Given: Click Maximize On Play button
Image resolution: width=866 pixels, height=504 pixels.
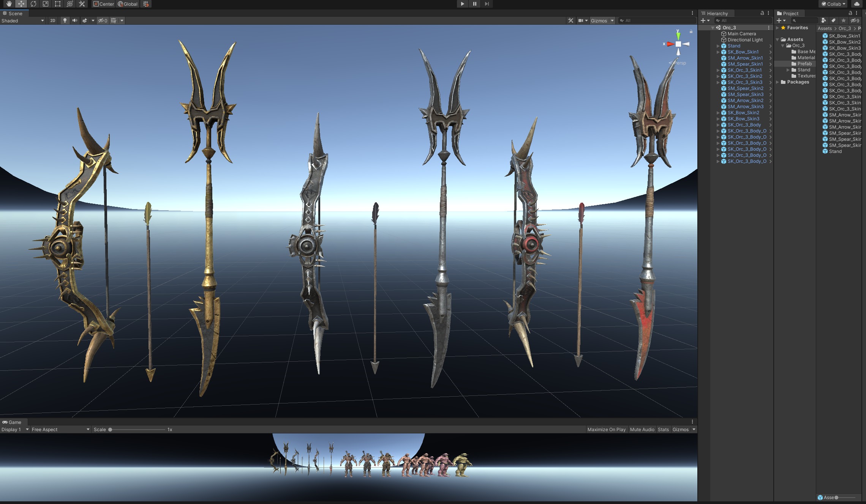Looking at the screenshot, I should (606, 429).
